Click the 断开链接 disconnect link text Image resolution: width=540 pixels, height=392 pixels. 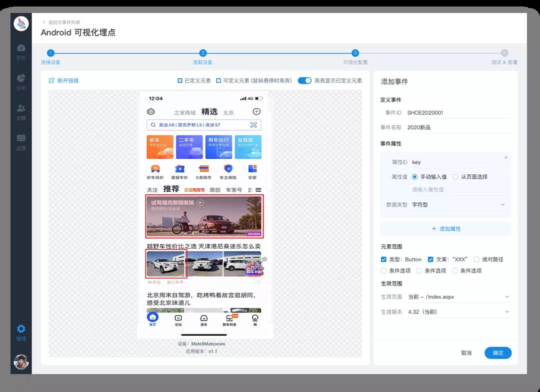pos(68,80)
